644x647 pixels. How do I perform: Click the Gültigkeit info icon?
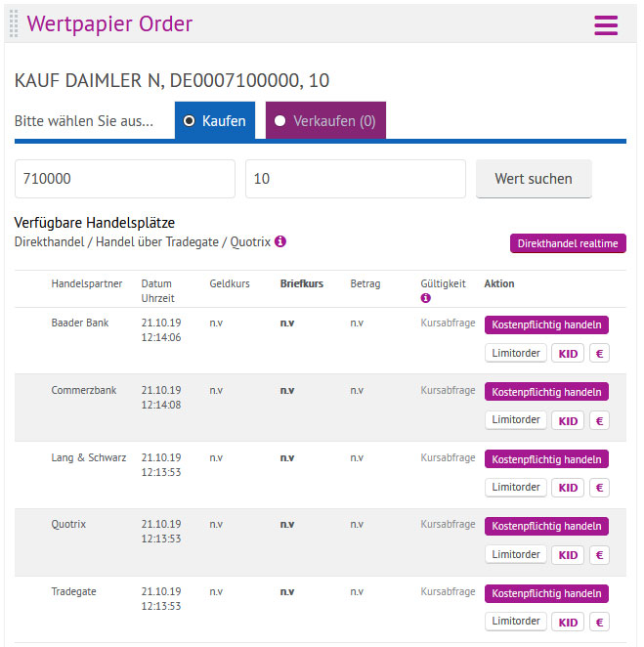425,298
